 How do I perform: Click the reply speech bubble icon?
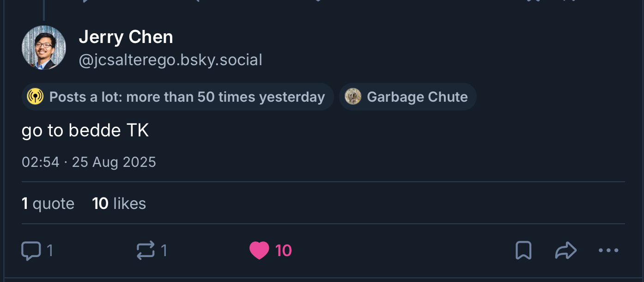pyautogui.click(x=31, y=251)
